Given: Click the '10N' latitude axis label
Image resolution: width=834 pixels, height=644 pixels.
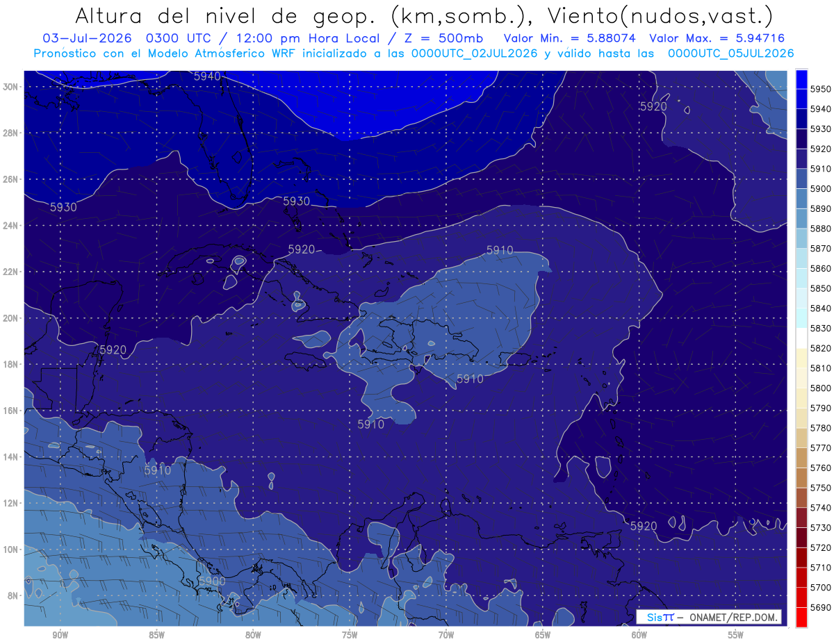Looking at the screenshot, I should (11, 550).
